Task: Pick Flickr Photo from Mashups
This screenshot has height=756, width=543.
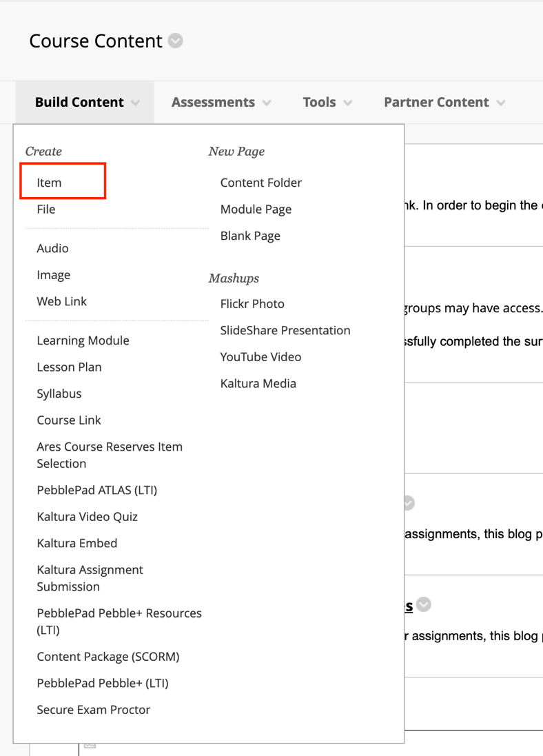Action: pos(252,304)
